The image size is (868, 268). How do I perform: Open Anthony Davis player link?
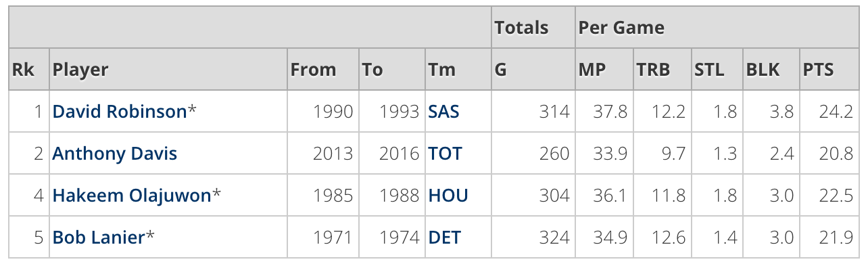pyautogui.click(x=115, y=154)
